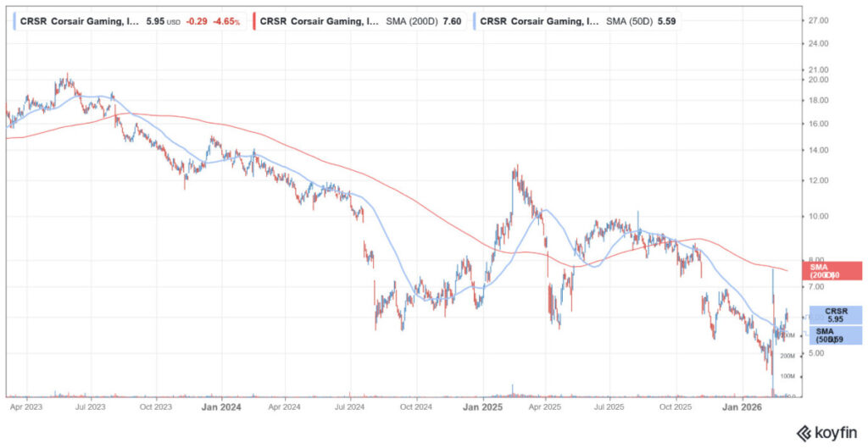Click the blue SMA (50D) legend color marker

[x=475, y=19]
